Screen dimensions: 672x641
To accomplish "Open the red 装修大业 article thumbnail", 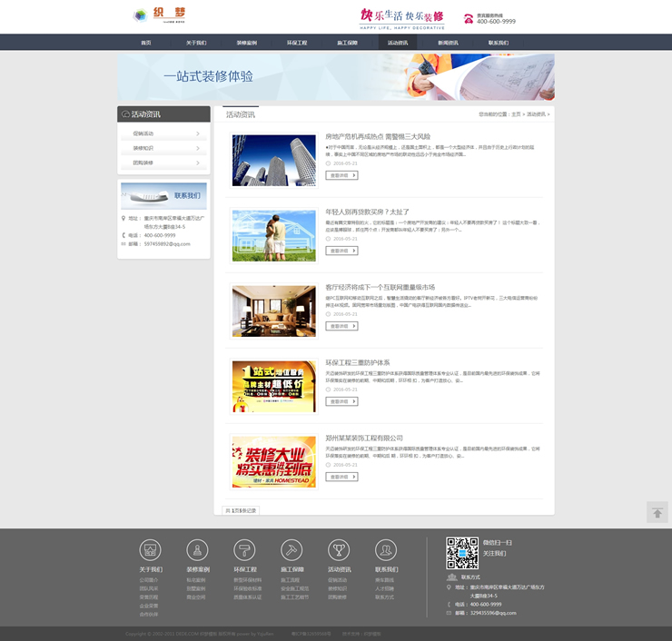I will (x=273, y=462).
